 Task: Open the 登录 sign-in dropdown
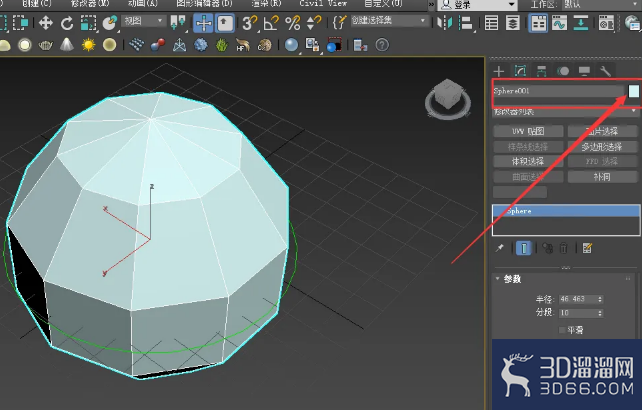(x=477, y=5)
